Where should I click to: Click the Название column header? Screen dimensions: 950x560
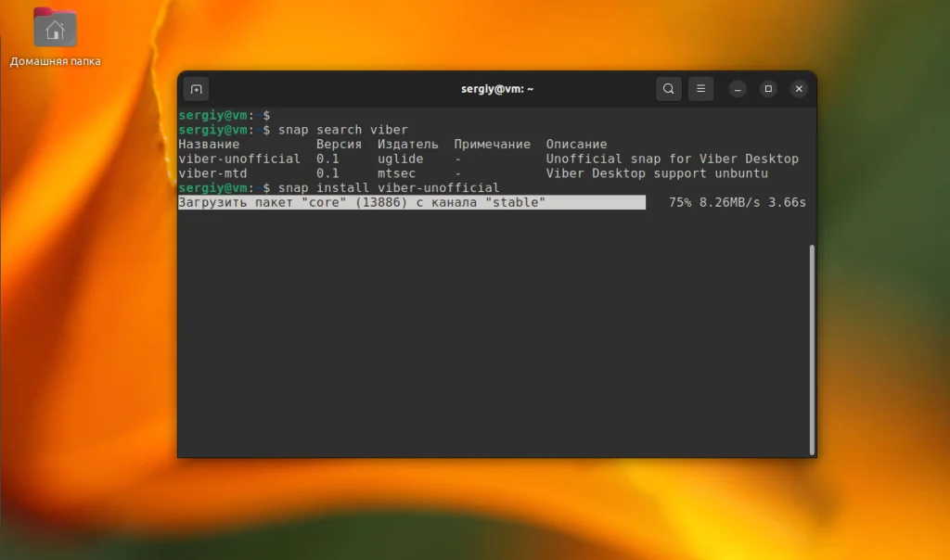(209, 144)
